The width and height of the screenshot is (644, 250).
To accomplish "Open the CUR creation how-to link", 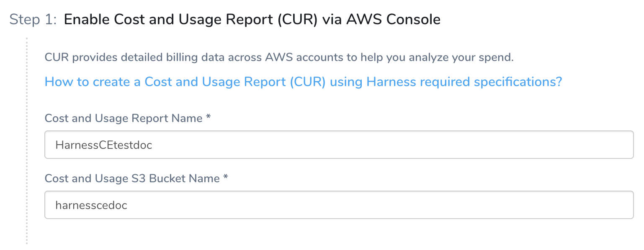I will pos(303,82).
